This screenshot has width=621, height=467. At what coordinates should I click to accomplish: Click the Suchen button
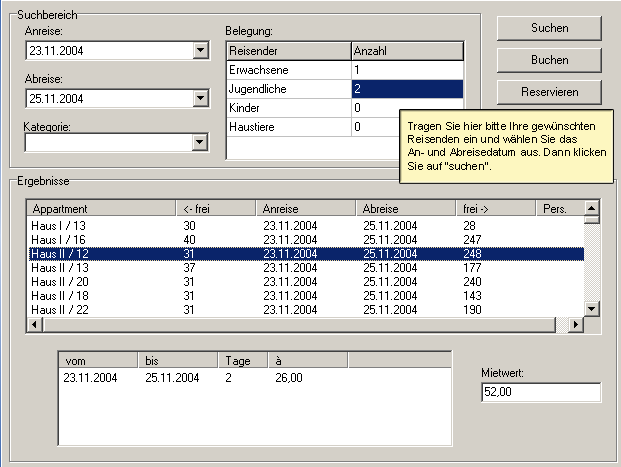[549, 28]
